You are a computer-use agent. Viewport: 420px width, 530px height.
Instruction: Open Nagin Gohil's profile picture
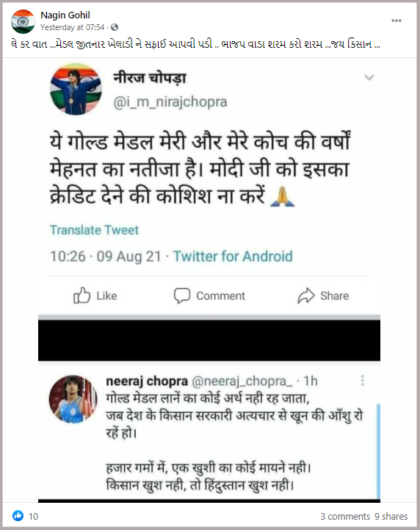pyautogui.click(x=23, y=21)
